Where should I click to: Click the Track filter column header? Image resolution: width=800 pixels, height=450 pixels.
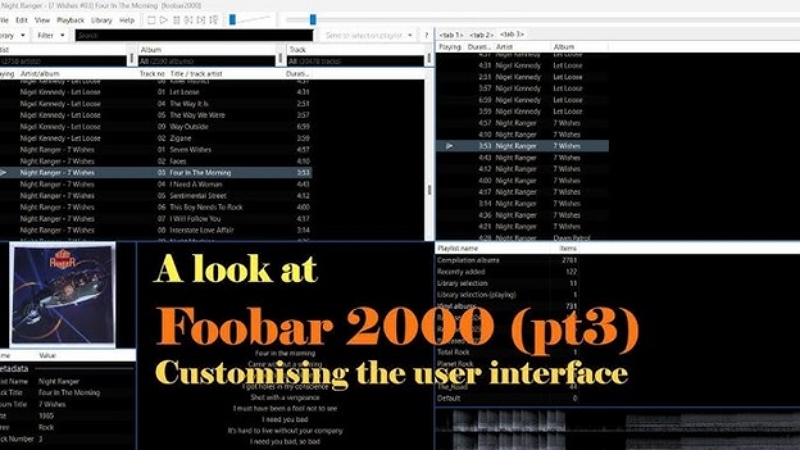click(357, 49)
